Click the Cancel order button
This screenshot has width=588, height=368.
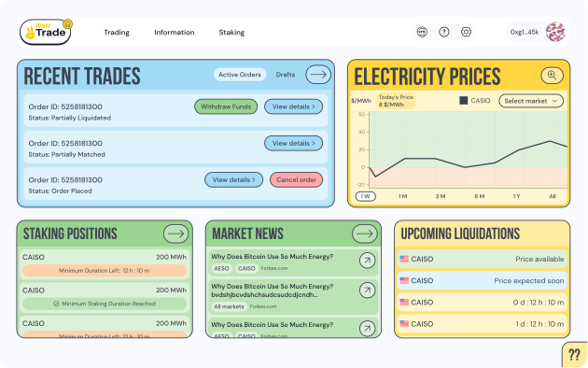(296, 179)
